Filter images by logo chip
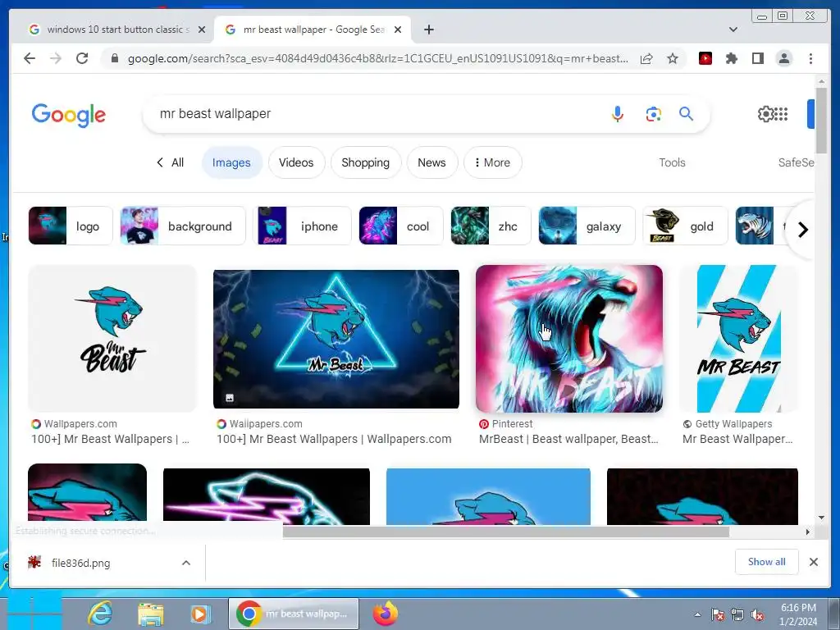 pyautogui.click(x=71, y=226)
